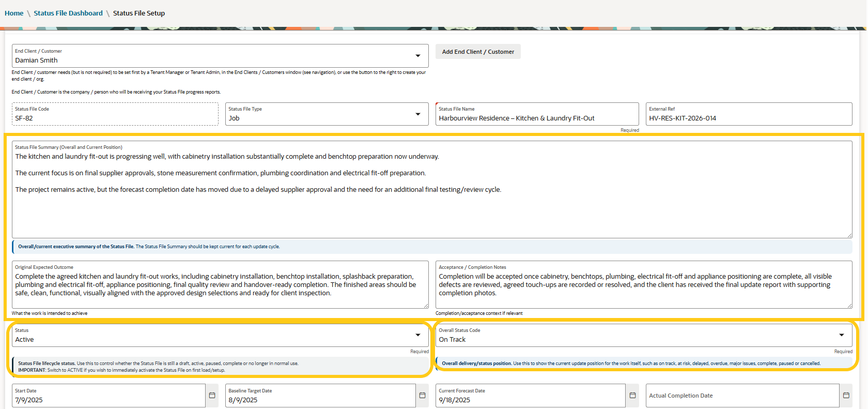This screenshot has height=409, width=868.
Task: Edit Acceptance / Completion Notes text area
Action: click(644, 285)
